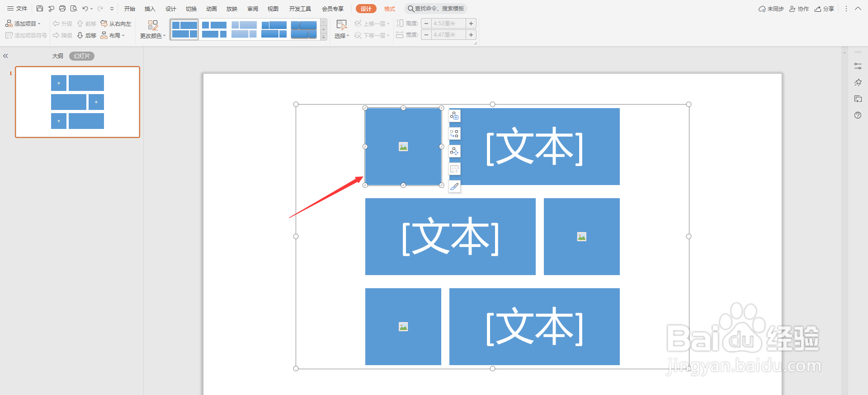Click the star pin icon in right sidebar
The height and width of the screenshot is (395, 868).
pos(858,82)
